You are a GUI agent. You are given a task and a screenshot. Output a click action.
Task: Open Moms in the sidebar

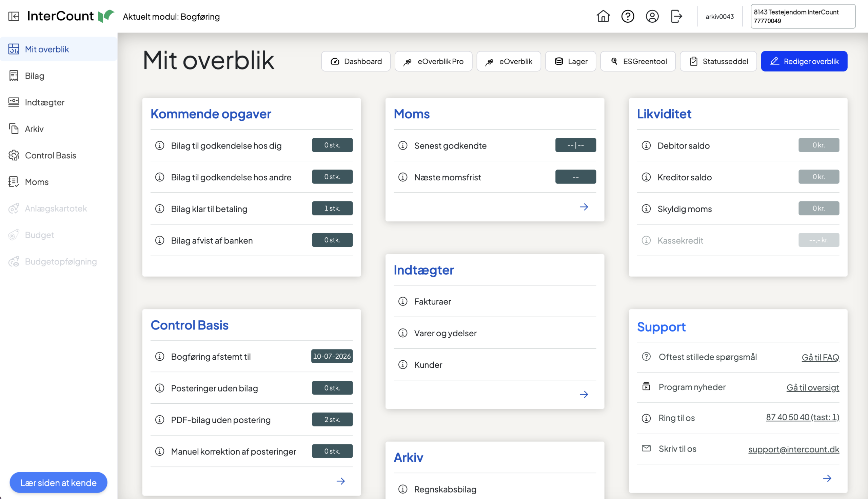click(59, 182)
